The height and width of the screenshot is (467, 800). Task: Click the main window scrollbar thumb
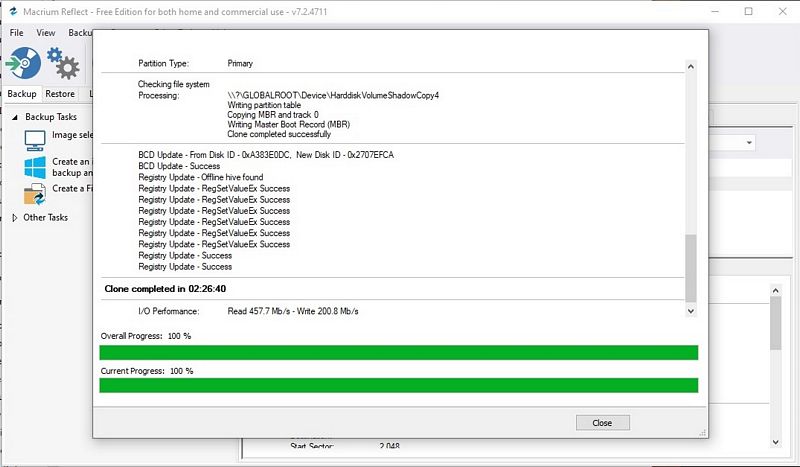click(x=776, y=323)
